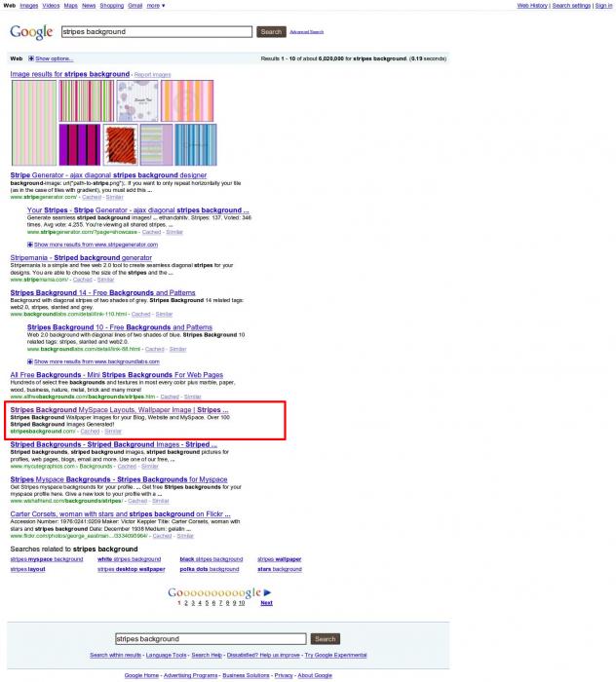Open Stripes Background MySpace Layouts result
616x682 pixels.
119,410
